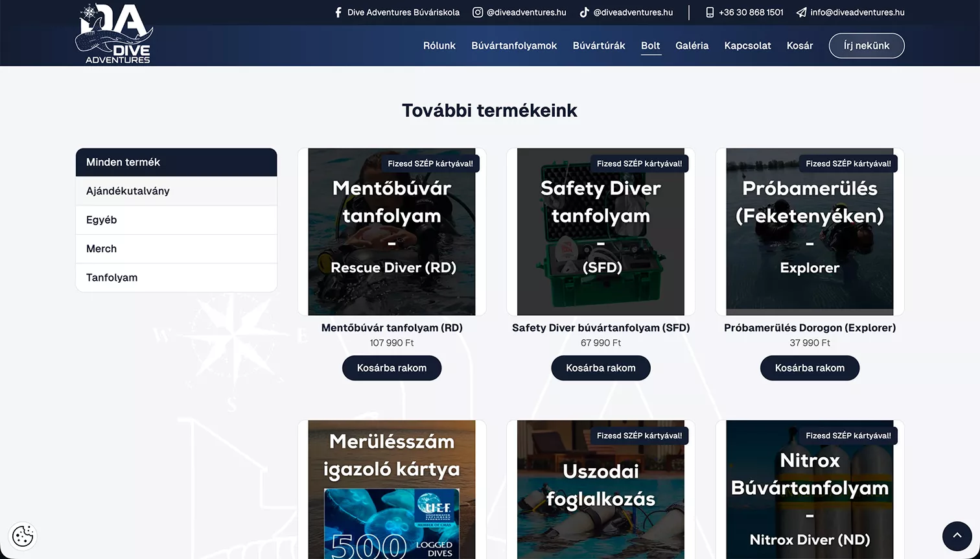Click the phone icon beside +36 30 868 1501
This screenshot has height=559, width=980.
point(710,12)
